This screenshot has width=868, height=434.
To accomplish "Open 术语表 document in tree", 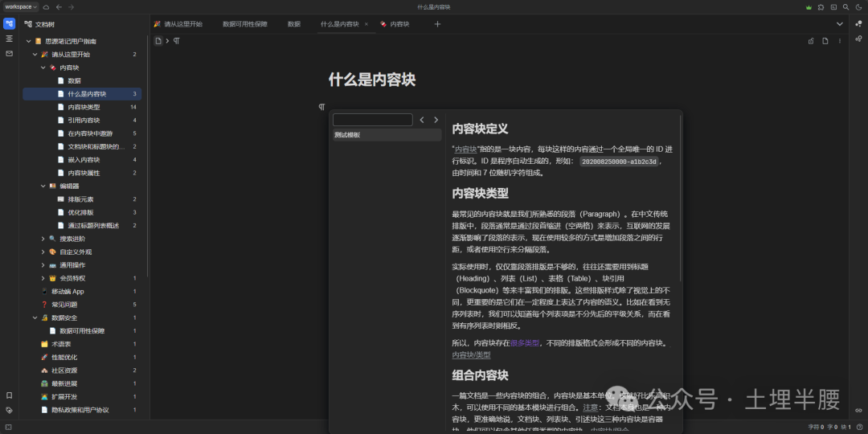I will (82, 344).
